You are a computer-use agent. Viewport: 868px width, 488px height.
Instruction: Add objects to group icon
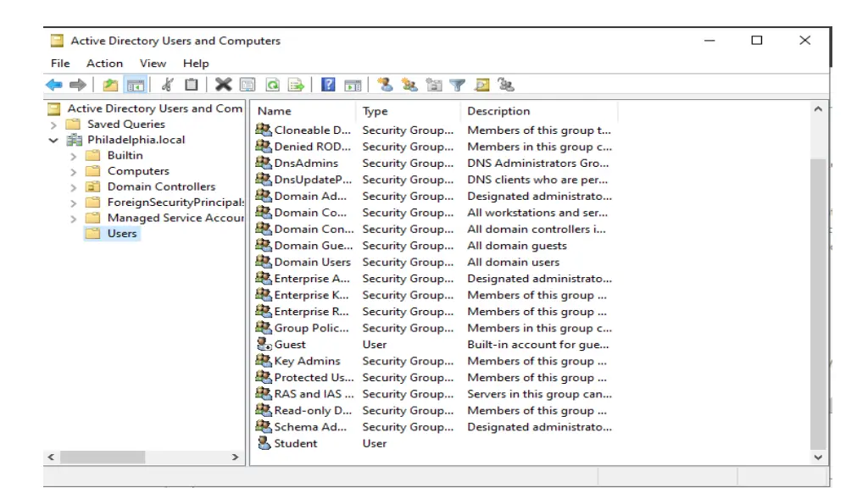[506, 85]
